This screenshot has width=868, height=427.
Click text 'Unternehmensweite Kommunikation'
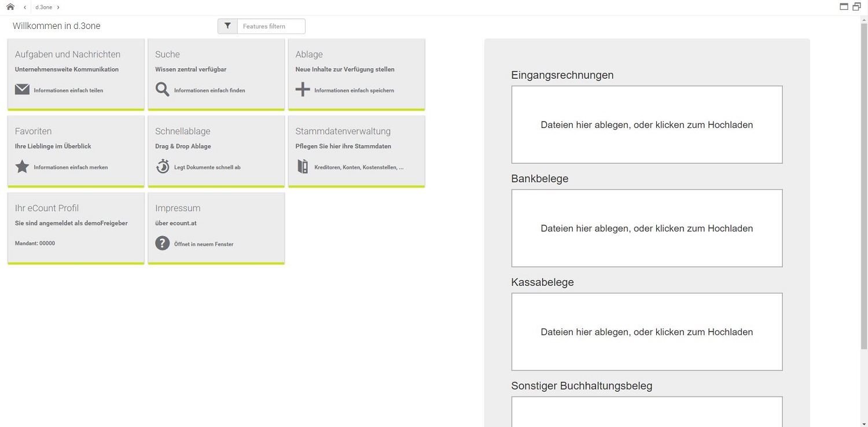tap(67, 69)
